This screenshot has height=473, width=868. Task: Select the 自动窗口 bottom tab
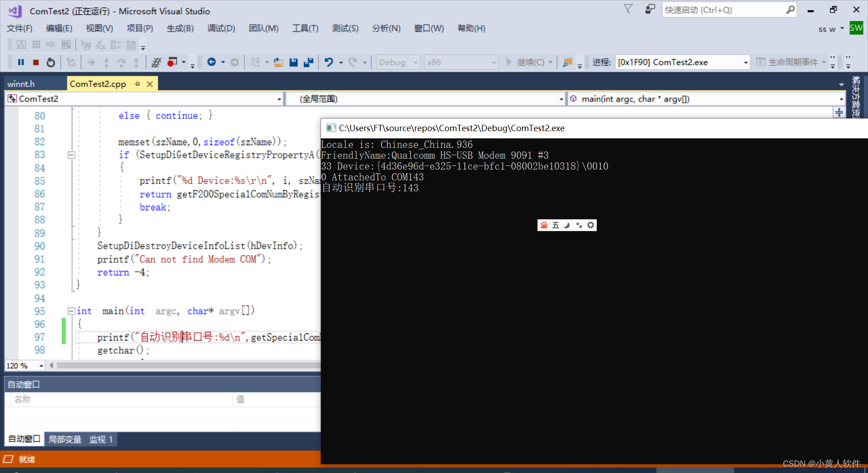pos(24,439)
